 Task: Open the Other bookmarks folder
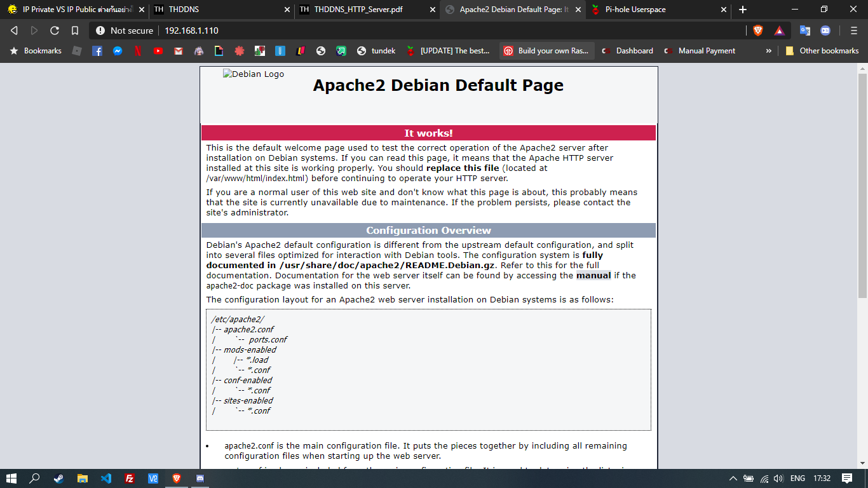(x=822, y=51)
